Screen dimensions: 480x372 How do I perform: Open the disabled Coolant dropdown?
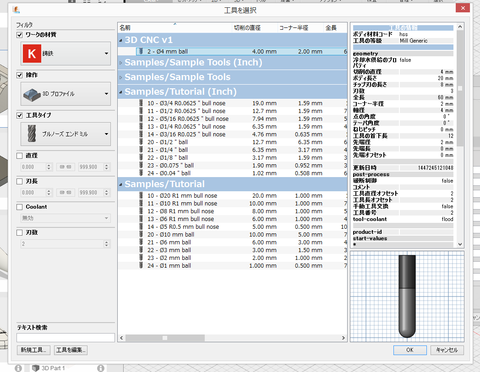pyautogui.click(x=66, y=218)
